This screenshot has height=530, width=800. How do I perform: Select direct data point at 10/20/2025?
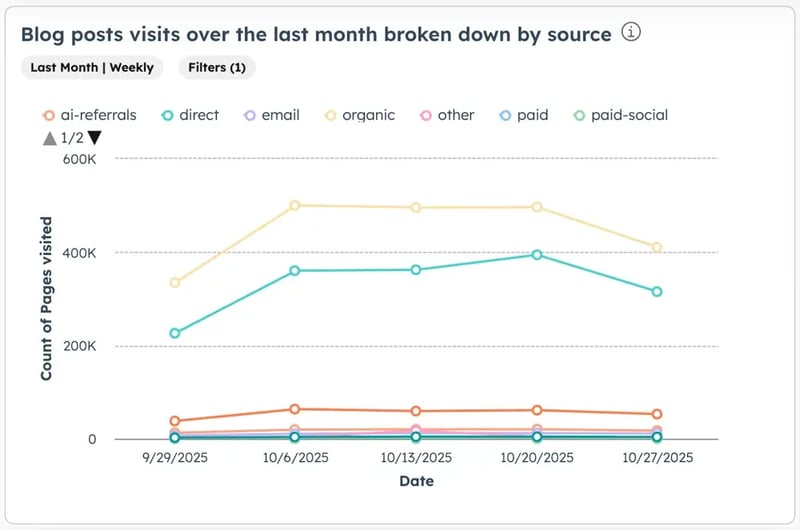click(x=537, y=254)
